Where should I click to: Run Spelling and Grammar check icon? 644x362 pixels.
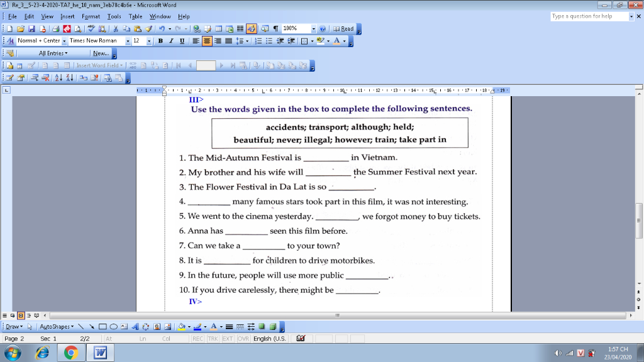tap(91, 29)
